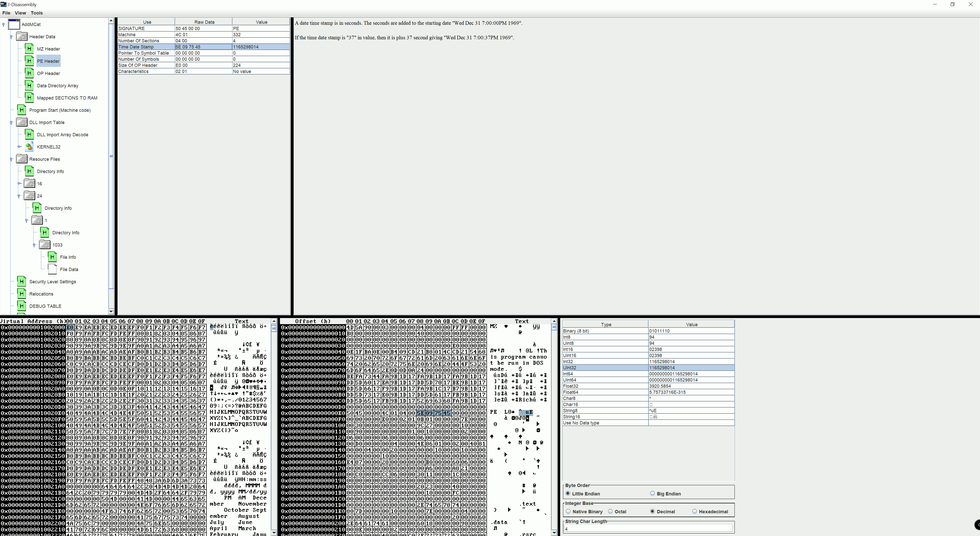
Task: Choose the Octal integer base option
Action: point(610,511)
